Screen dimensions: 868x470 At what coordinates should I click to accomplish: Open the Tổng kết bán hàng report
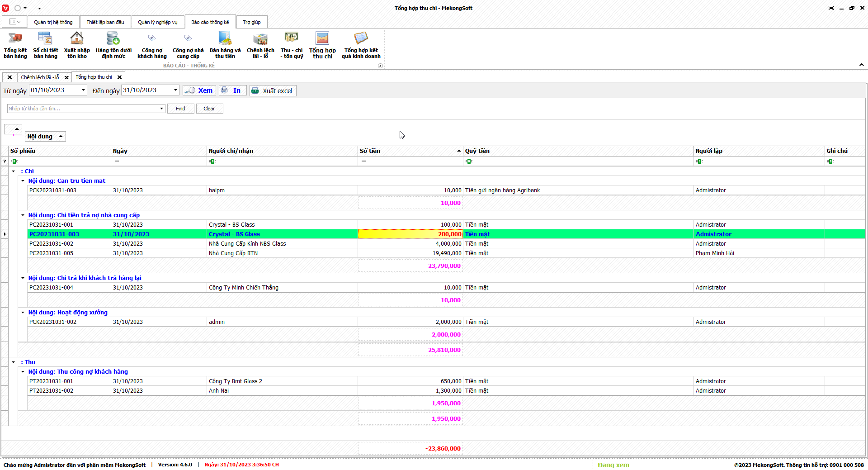(x=15, y=45)
